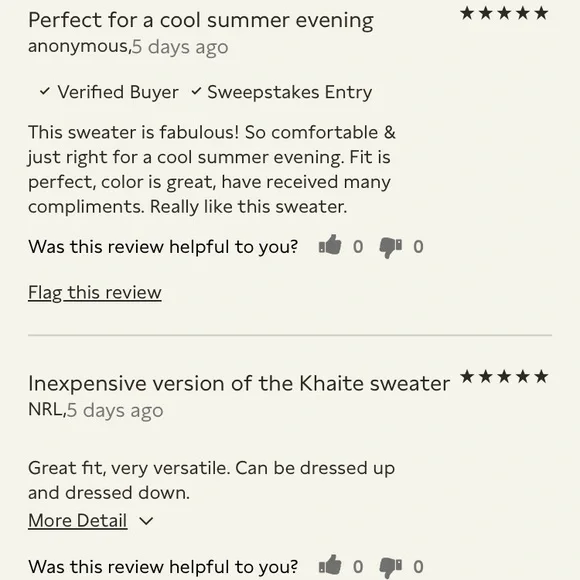Give thumbs down to the anonymous review
The image size is (580, 580).
pyautogui.click(x=391, y=247)
